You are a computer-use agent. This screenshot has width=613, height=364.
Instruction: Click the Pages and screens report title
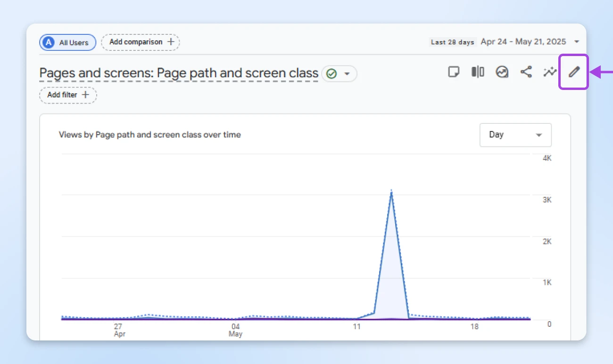(x=179, y=73)
